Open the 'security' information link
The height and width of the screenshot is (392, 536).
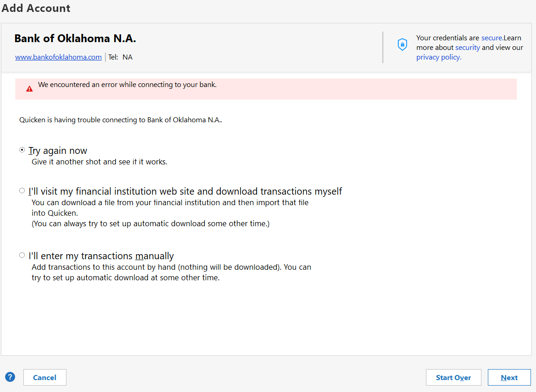click(467, 48)
